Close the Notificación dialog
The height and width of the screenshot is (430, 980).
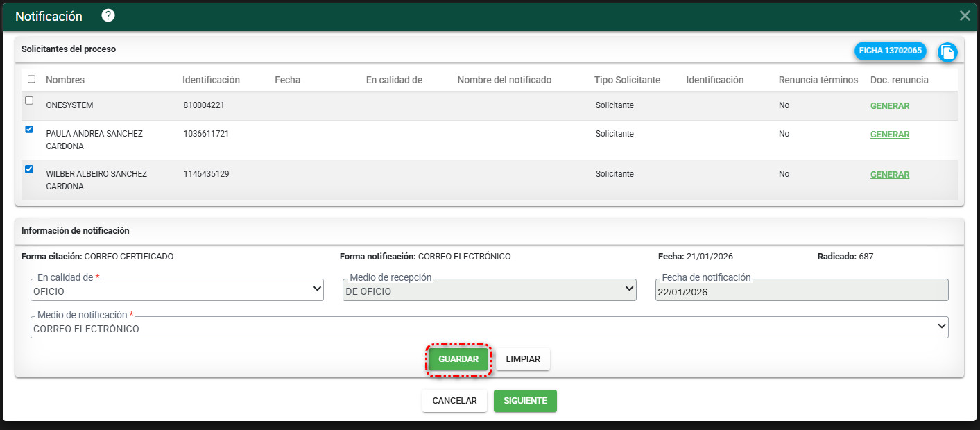pyautogui.click(x=965, y=16)
